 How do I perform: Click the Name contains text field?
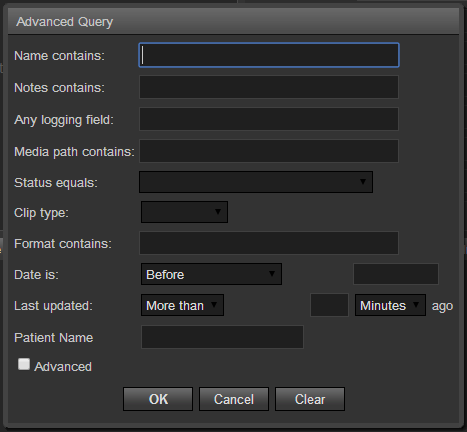pos(269,55)
